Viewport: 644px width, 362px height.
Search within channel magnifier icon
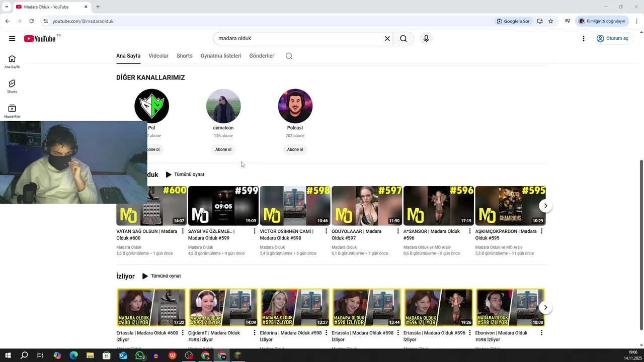[x=289, y=56]
